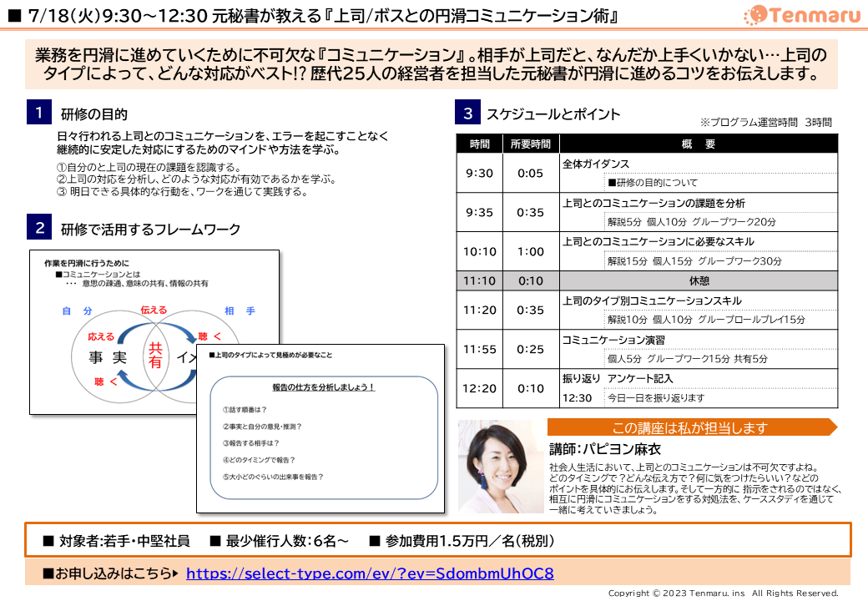The height and width of the screenshot is (601, 868).
Task: Click the black square bullet before the 7/18 title
Action: tap(13, 16)
